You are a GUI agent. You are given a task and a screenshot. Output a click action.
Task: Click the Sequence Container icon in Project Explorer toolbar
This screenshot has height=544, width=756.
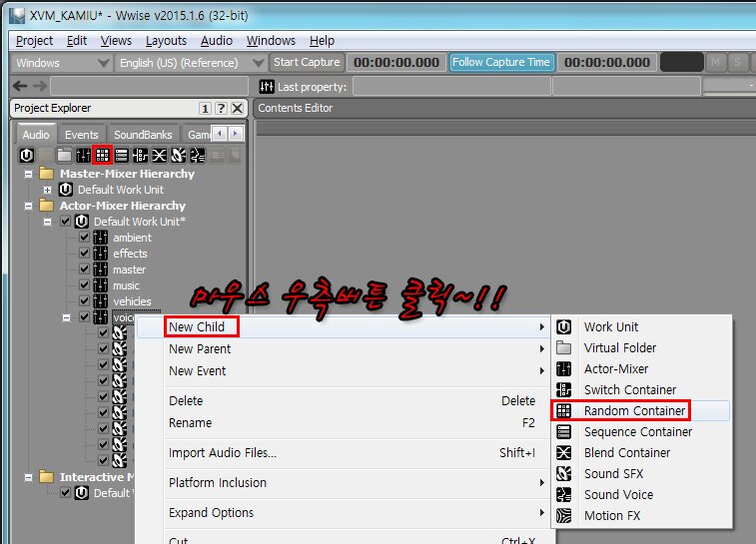point(122,155)
